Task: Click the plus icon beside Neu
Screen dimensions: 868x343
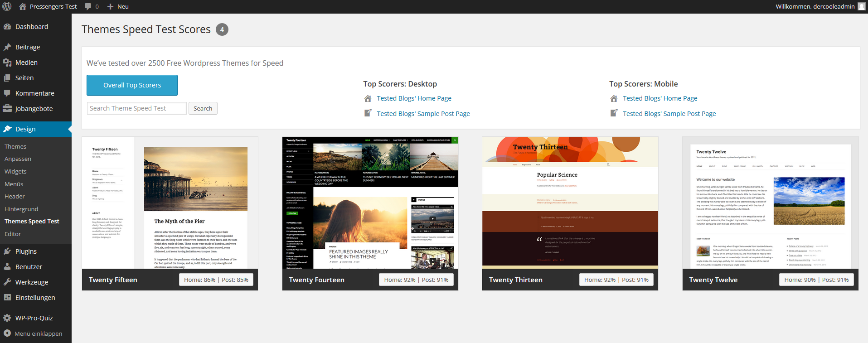Action: pos(110,7)
